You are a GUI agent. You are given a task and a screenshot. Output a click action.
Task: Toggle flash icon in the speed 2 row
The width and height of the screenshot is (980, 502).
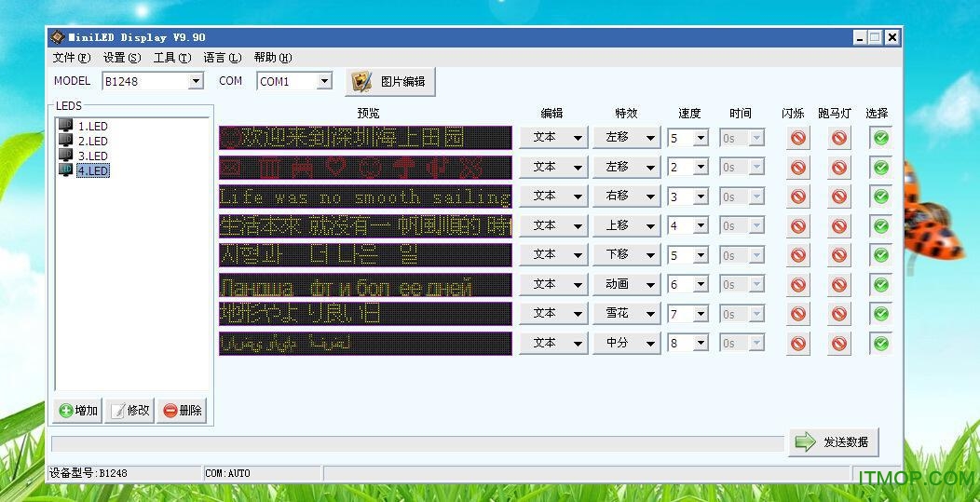pyautogui.click(x=797, y=167)
